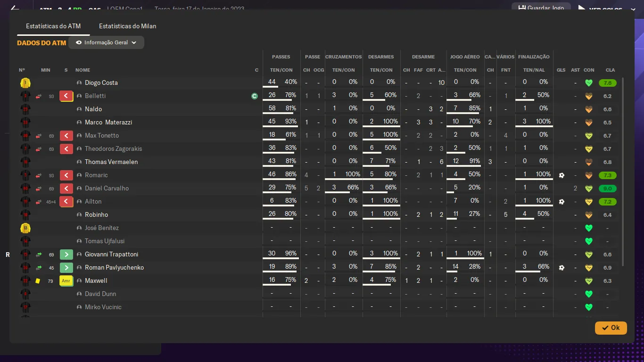The image size is (644, 362).
Task: Click Maxwell's yellow card Amr badge
Action: (x=66, y=281)
